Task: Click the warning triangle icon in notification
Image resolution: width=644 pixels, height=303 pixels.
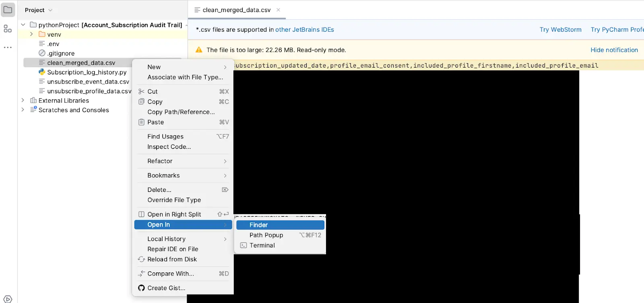Action: click(199, 50)
